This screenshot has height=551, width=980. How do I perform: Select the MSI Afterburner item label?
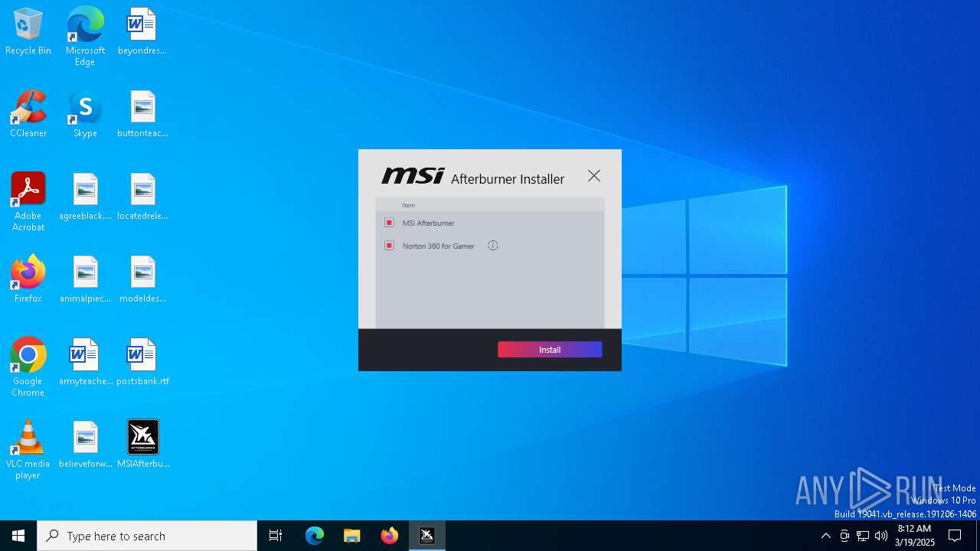pyautogui.click(x=429, y=223)
